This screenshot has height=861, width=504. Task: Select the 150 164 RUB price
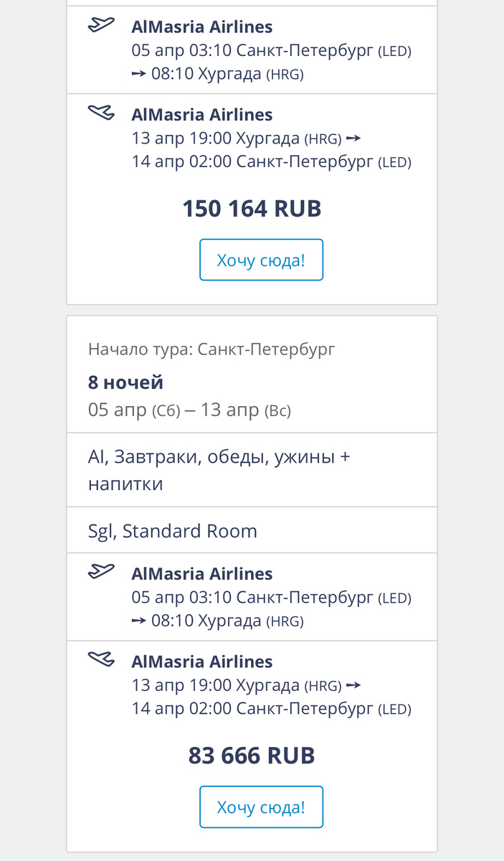coord(252,209)
